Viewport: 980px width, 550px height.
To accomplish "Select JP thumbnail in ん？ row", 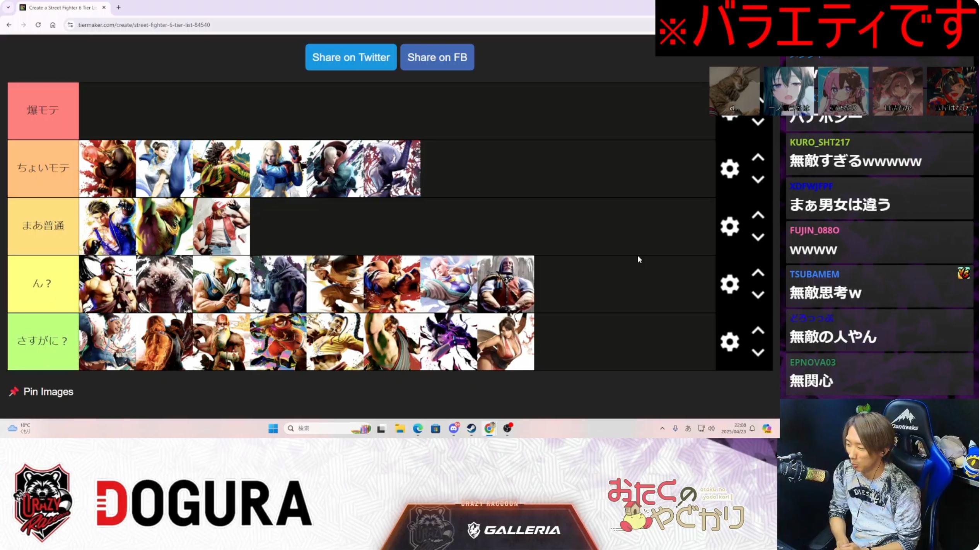I will (x=505, y=284).
